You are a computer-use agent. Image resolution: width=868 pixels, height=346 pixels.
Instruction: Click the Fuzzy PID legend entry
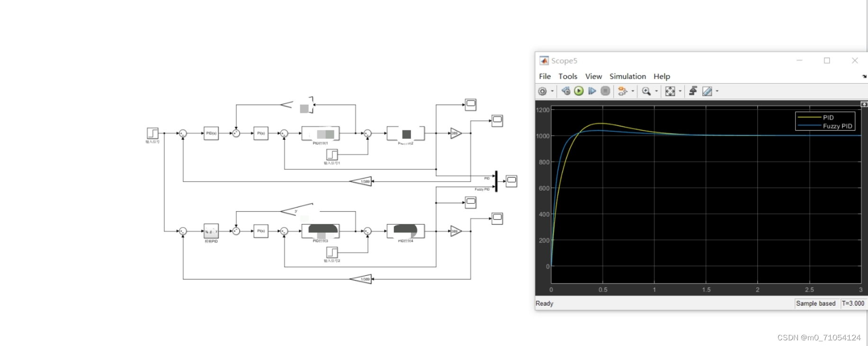tap(825, 126)
